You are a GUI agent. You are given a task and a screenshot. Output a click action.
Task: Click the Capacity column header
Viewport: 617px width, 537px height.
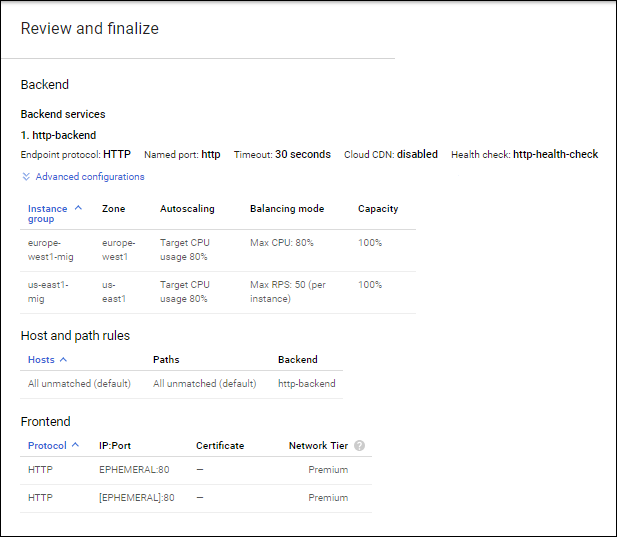(x=378, y=209)
